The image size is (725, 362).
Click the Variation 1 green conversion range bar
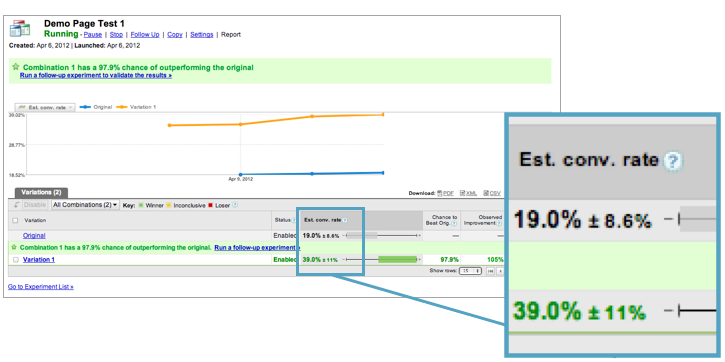point(398,260)
